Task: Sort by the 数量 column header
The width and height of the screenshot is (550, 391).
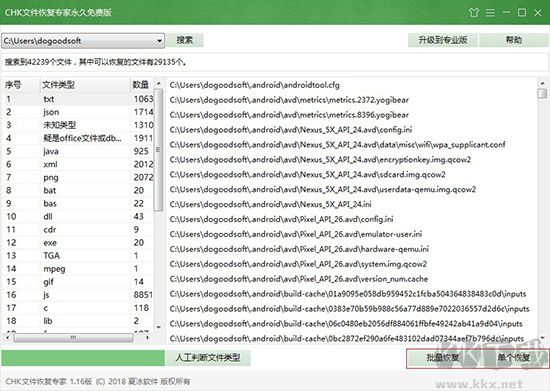Action: pos(142,85)
